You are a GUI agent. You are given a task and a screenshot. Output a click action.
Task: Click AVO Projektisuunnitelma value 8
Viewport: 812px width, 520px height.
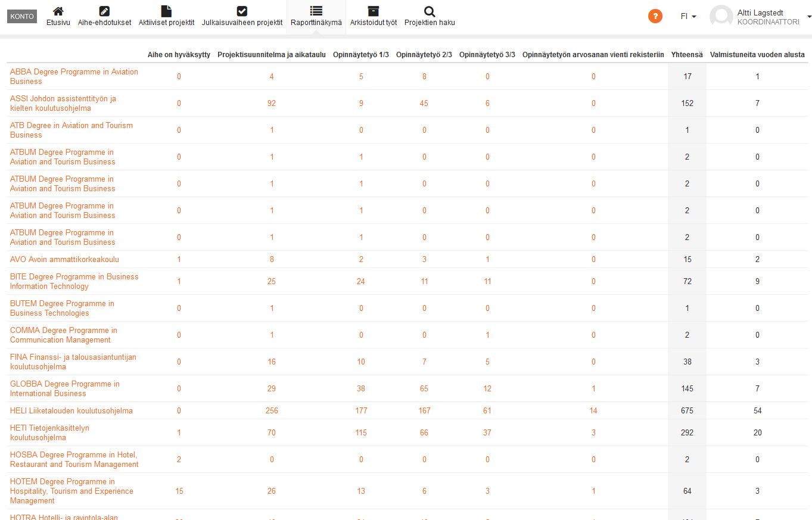point(272,259)
